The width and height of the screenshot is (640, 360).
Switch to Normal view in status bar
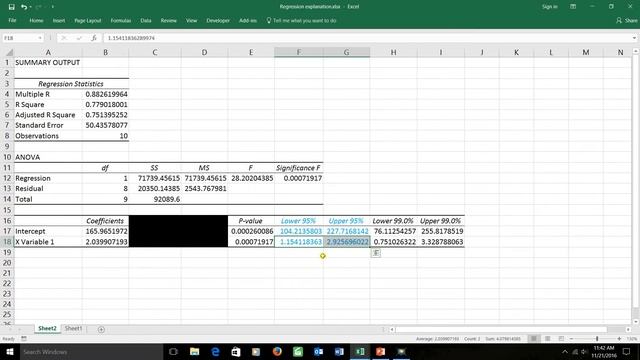tap(533, 338)
